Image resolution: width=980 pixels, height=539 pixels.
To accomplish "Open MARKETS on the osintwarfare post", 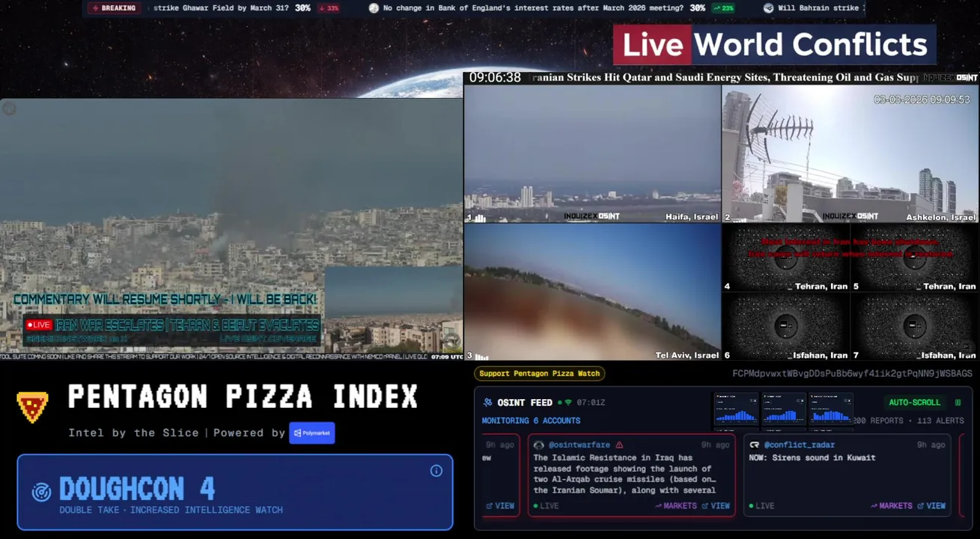I will pyautogui.click(x=676, y=506).
